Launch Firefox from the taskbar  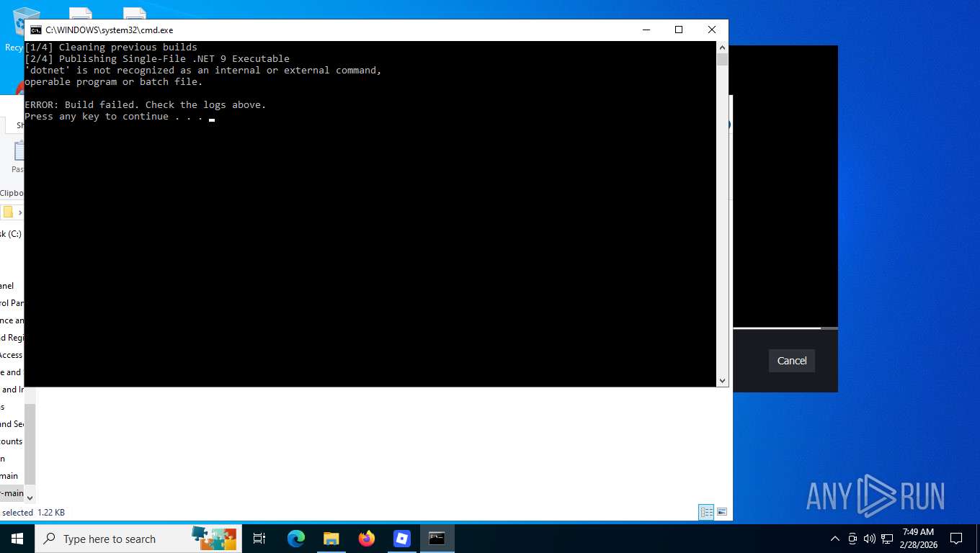tap(367, 539)
